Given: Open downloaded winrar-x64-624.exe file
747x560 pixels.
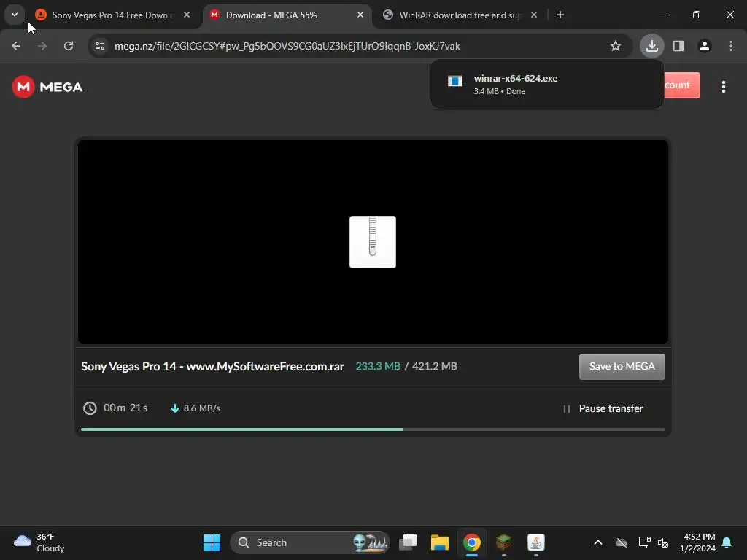Looking at the screenshot, I should click(546, 85).
